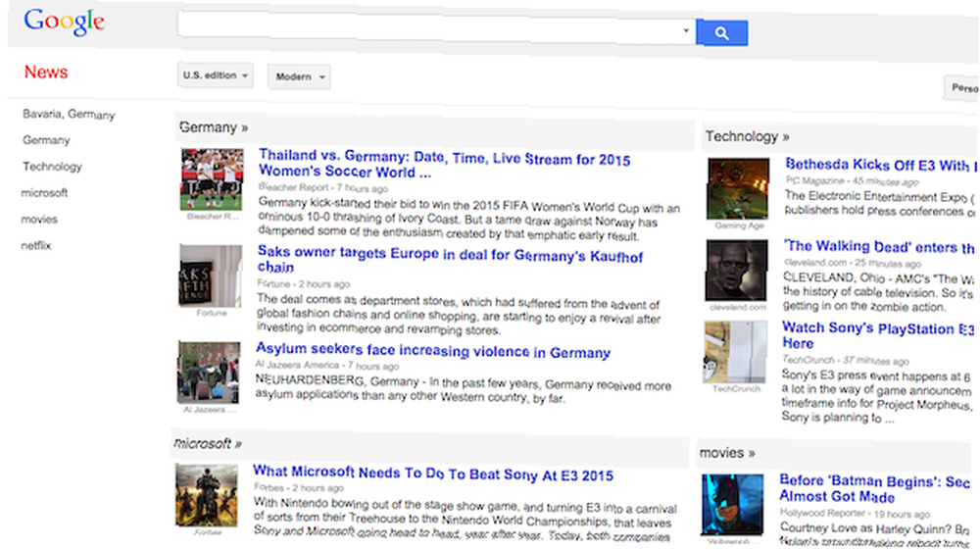
Task: Select Bavaria, Germany in the sidebar
Action: click(x=69, y=115)
